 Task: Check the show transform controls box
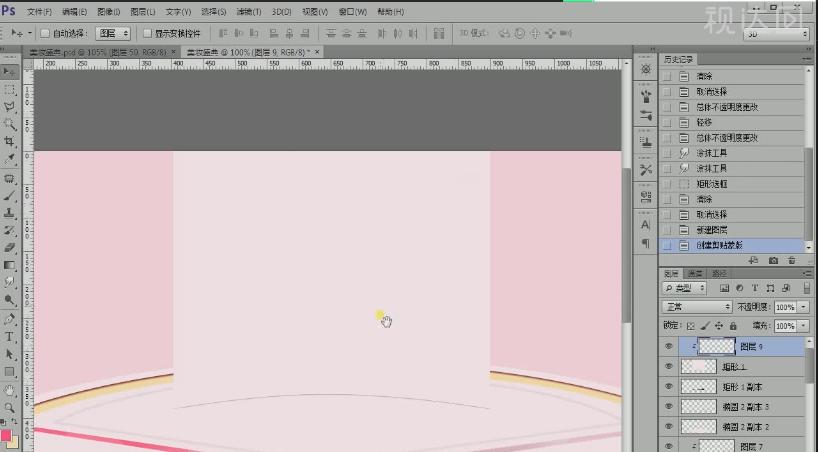(x=147, y=33)
